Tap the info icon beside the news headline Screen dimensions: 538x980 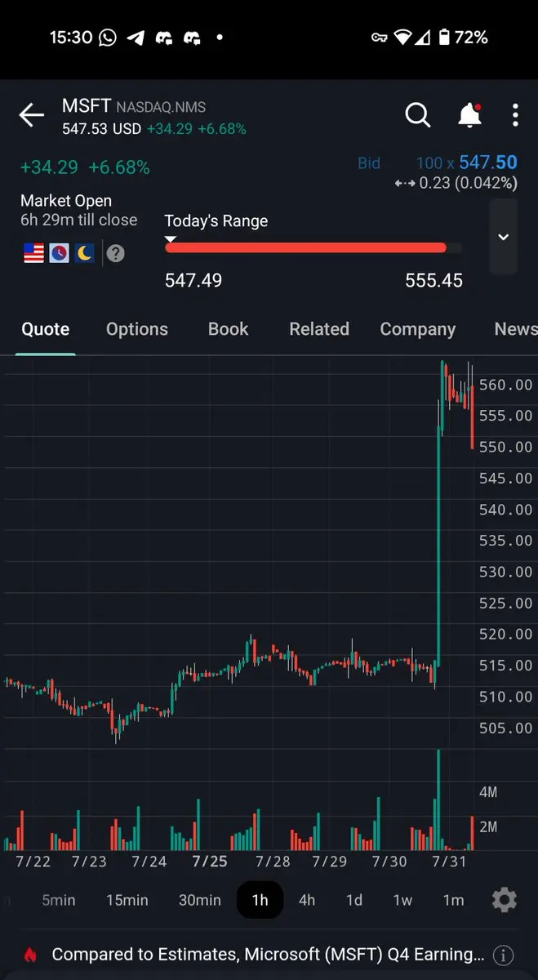pos(504,955)
